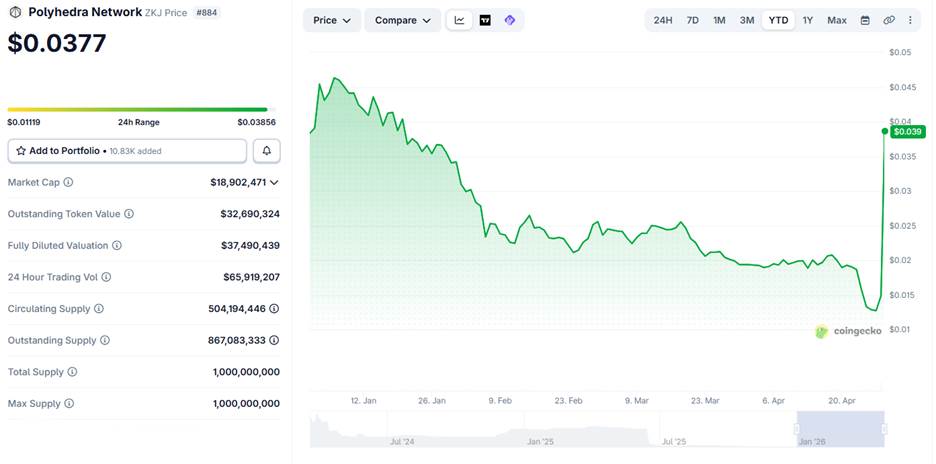Click the purple diamond chart icon
The width and height of the screenshot is (936, 464).
tap(510, 20)
